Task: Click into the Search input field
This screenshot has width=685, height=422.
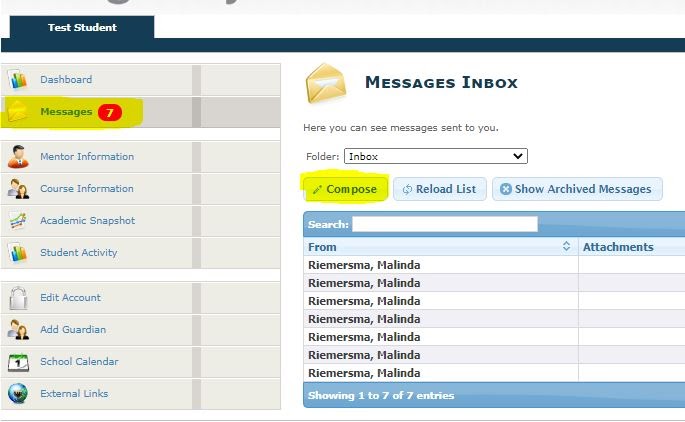Action: tap(445, 224)
